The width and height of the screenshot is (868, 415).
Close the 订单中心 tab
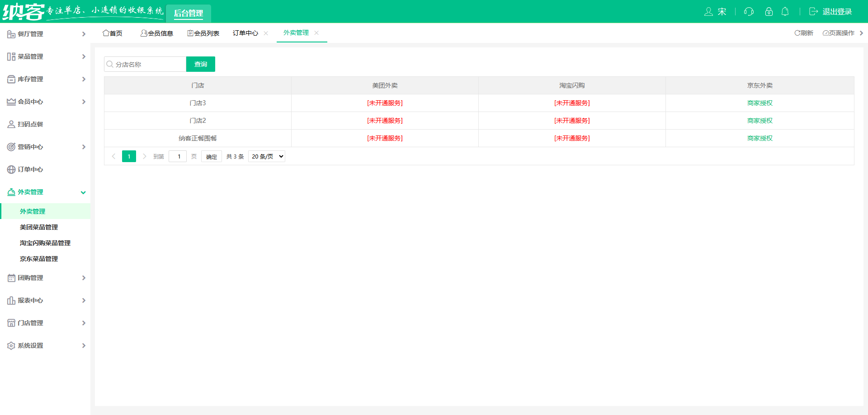[266, 33]
